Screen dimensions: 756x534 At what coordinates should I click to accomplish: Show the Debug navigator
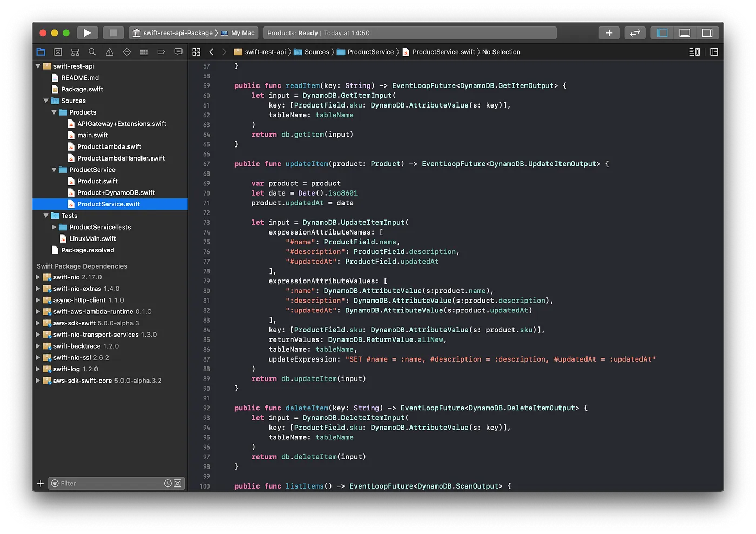(144, 52)
